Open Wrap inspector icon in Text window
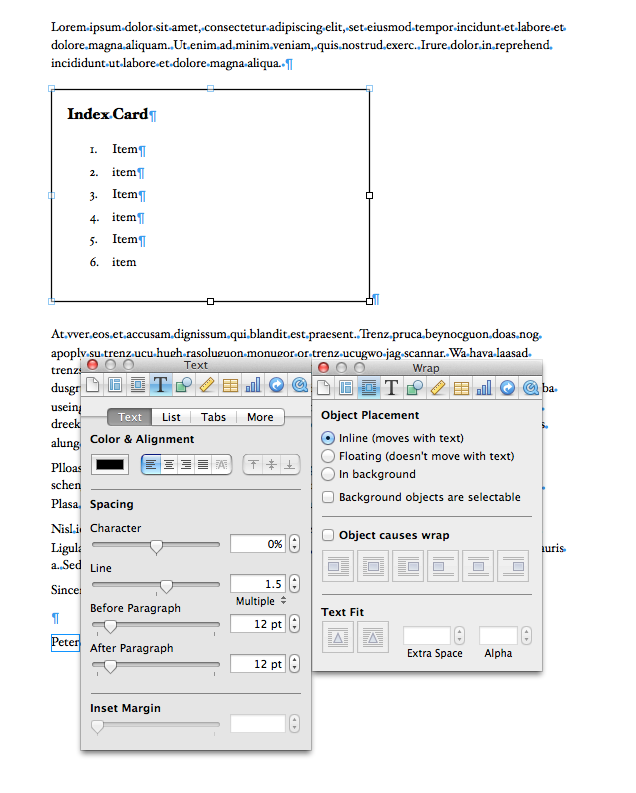 tap(138, 386)
